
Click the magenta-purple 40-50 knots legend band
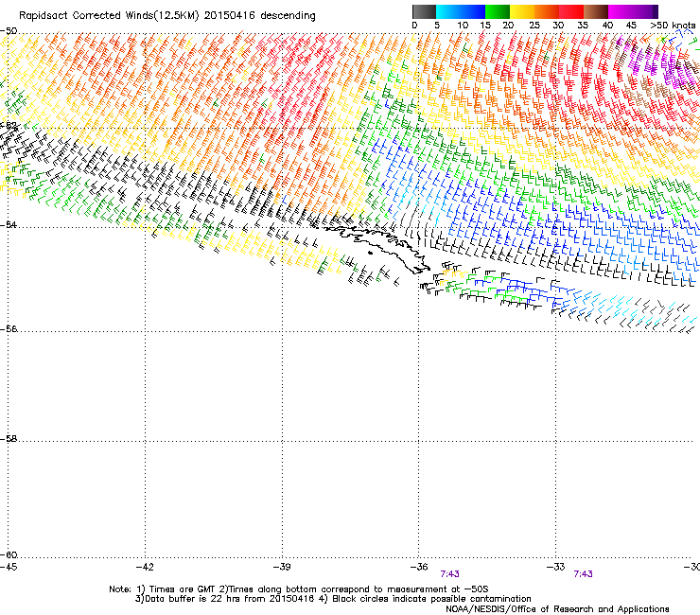(633, 11)
